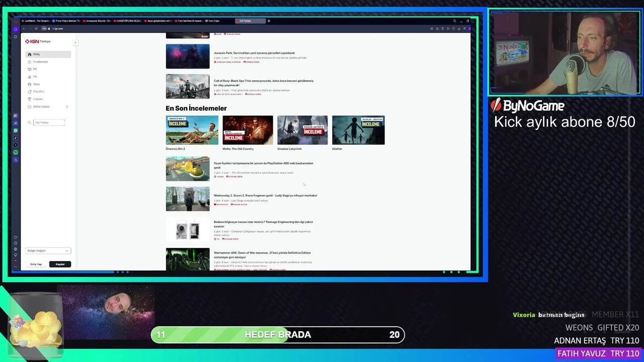This screenshot has width=644, height=362.
Task: Open X (Twitter) in Opera sidebar
Action: 16,145
